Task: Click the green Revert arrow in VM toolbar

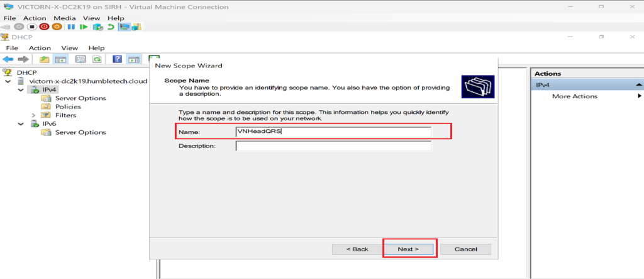Action: click(111, 27)
